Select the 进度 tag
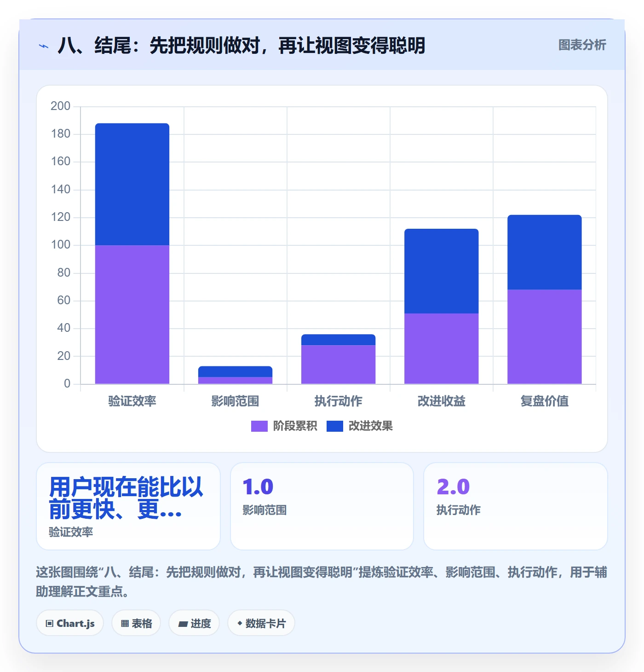The image size is (644, 672). (194, 623)
